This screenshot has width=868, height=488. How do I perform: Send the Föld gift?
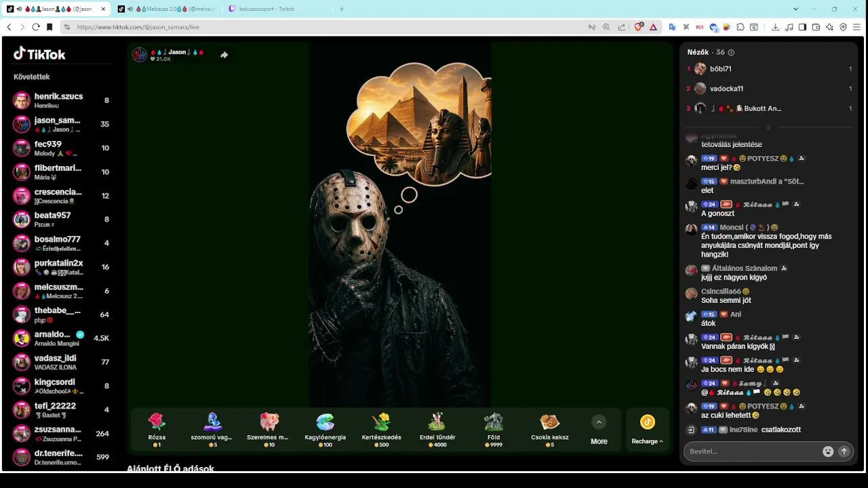pyautogui.click(x=494, y=430)
